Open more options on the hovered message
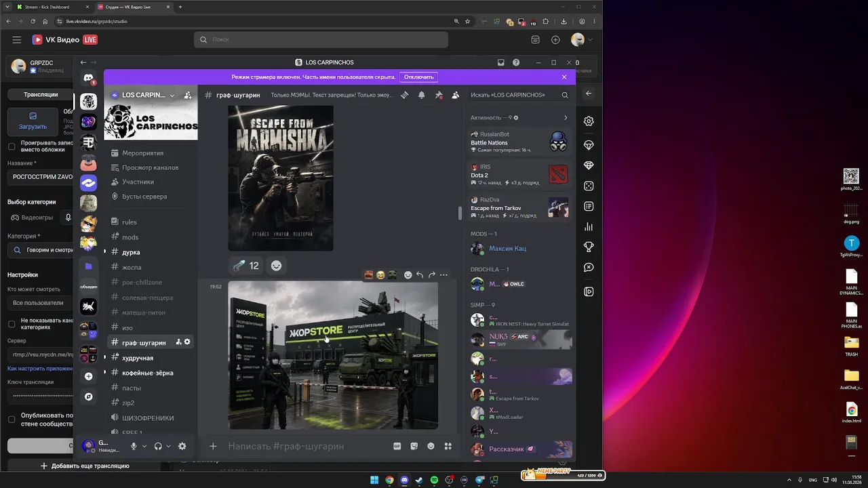 443,274
